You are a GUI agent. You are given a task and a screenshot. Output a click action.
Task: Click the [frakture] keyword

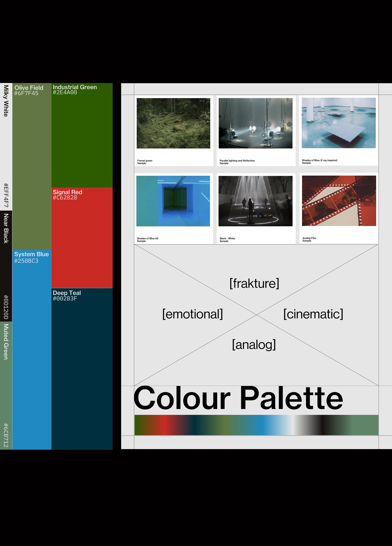(x=254, y=283)
